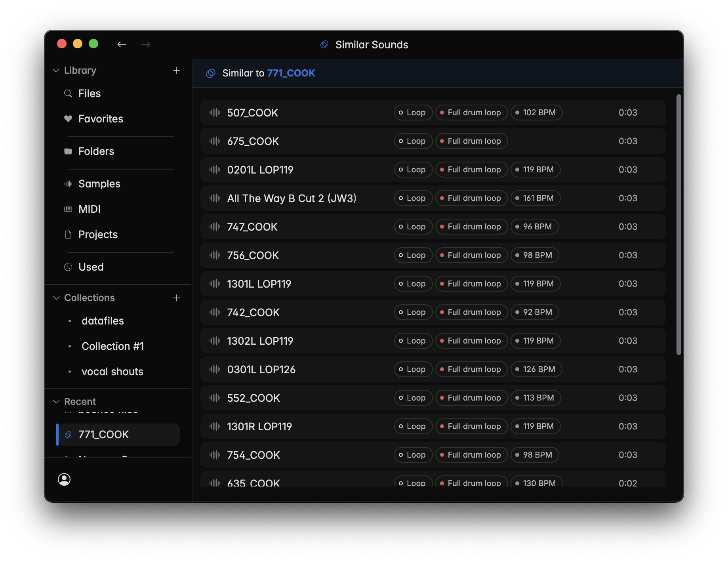Click the vertical scrollbar in results list
The height and width of the screenshot is (561, 728).
(x=678, y=224)
